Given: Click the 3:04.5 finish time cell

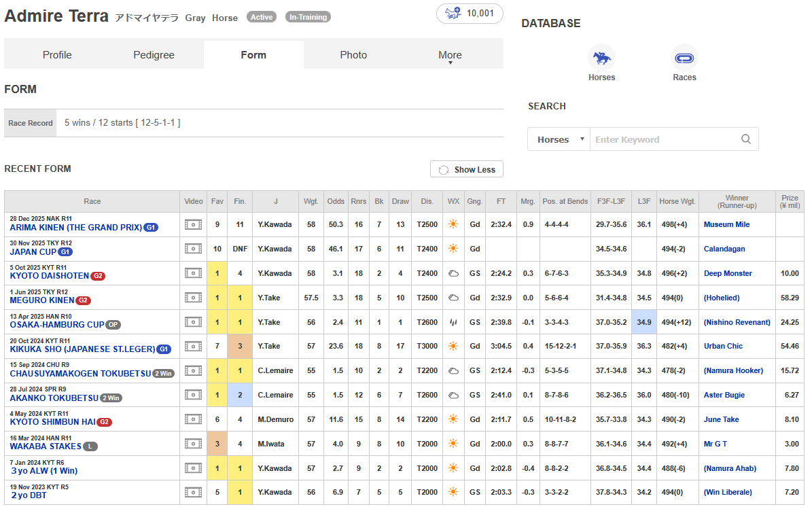Looking at the screenshot, I should [x=501, y=346].
